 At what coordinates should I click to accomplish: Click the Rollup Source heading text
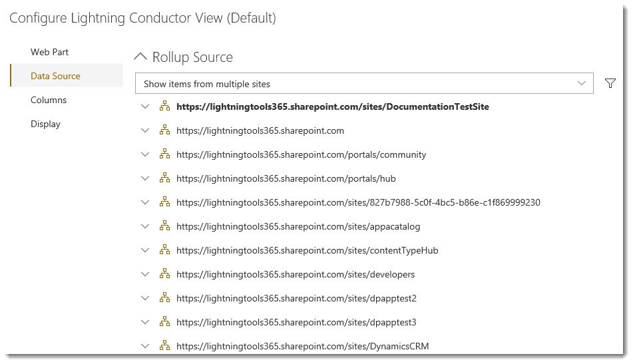pyautogui.click(x=192, y=57)
